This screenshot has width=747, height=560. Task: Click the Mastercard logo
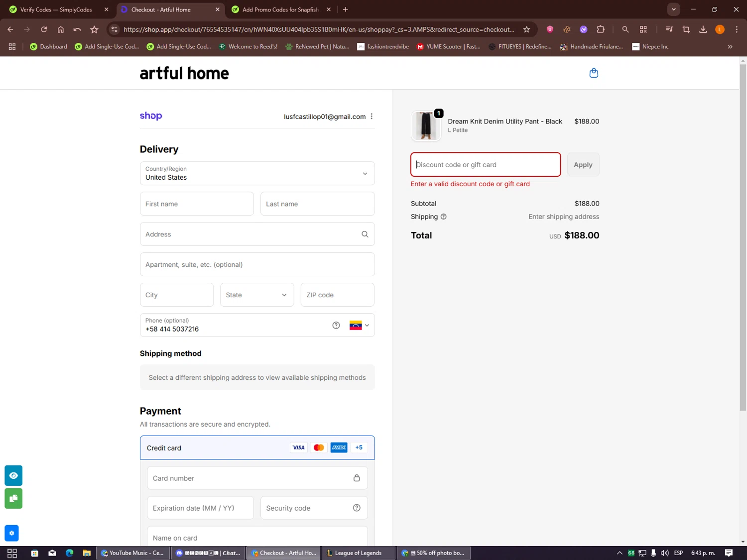[319, 448]
